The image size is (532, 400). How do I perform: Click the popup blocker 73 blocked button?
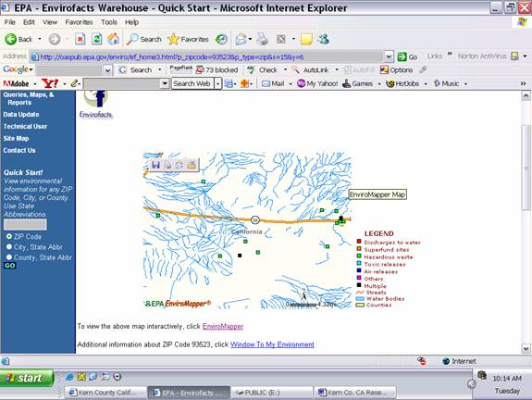[217, 70]
